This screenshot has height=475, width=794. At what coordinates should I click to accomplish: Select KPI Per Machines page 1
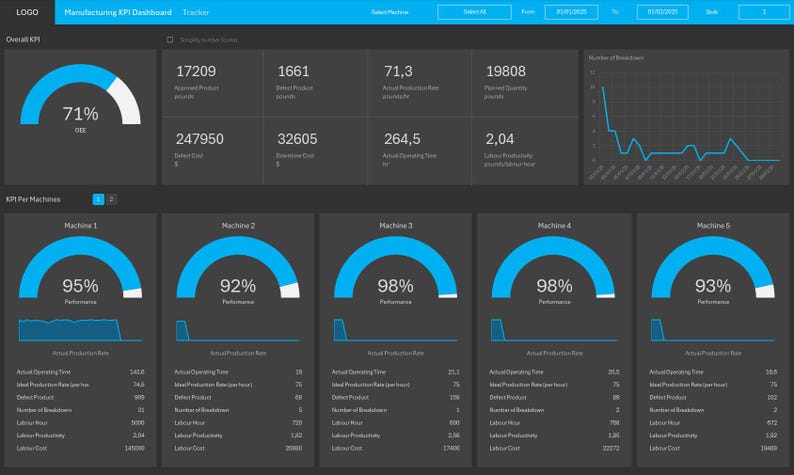[98, 200]
